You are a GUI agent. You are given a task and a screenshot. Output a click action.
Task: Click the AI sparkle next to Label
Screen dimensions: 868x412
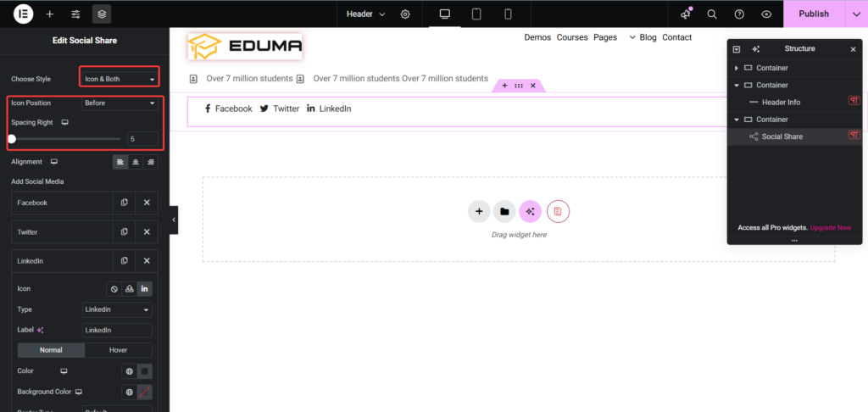tap(40, 330)
